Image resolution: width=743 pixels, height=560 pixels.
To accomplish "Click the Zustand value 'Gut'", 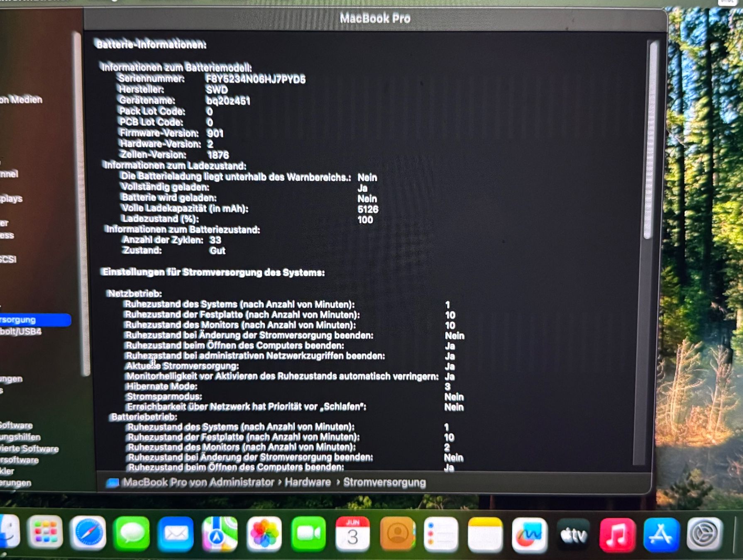I will click(x=217, y=251).
